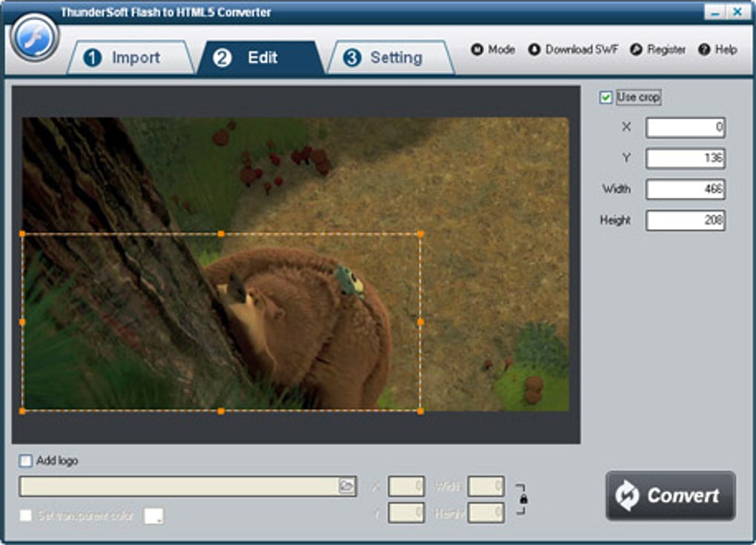756x545 pixels.
Task: Open the Help menu
Action: click(718, 49)
